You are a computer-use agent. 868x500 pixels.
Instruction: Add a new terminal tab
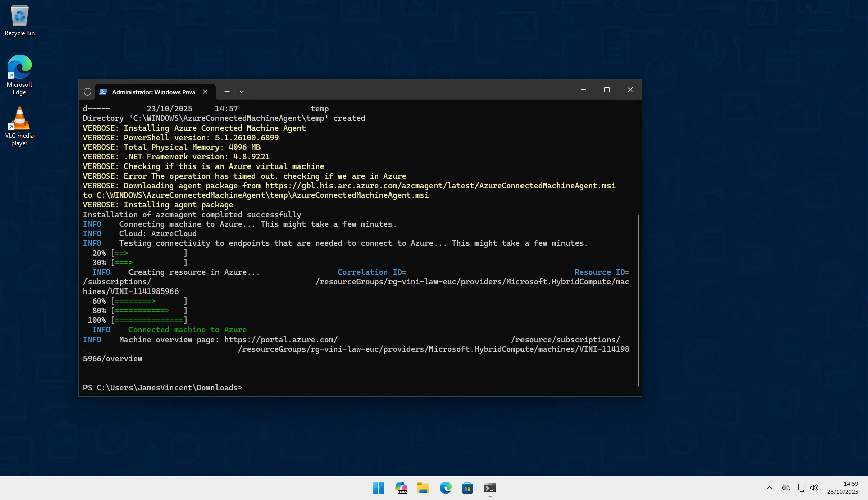point(227,92)
